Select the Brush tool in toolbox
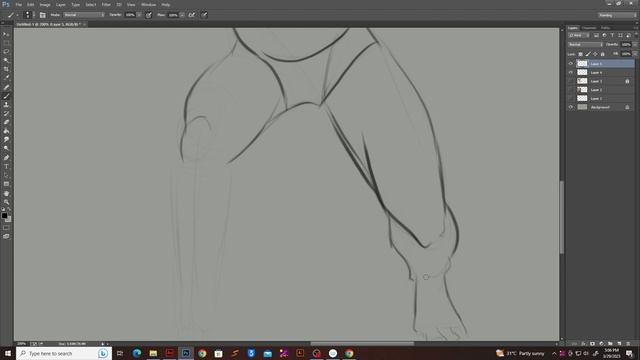 [x=6, y=96]
